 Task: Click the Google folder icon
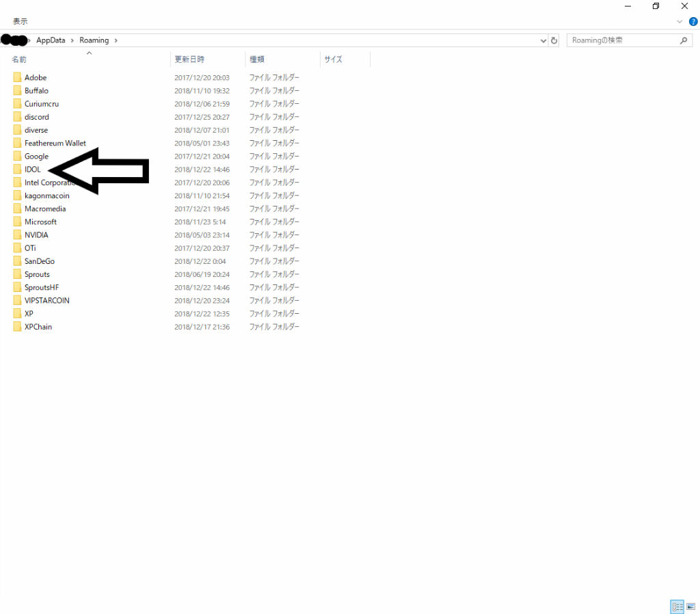coord(17,156)
